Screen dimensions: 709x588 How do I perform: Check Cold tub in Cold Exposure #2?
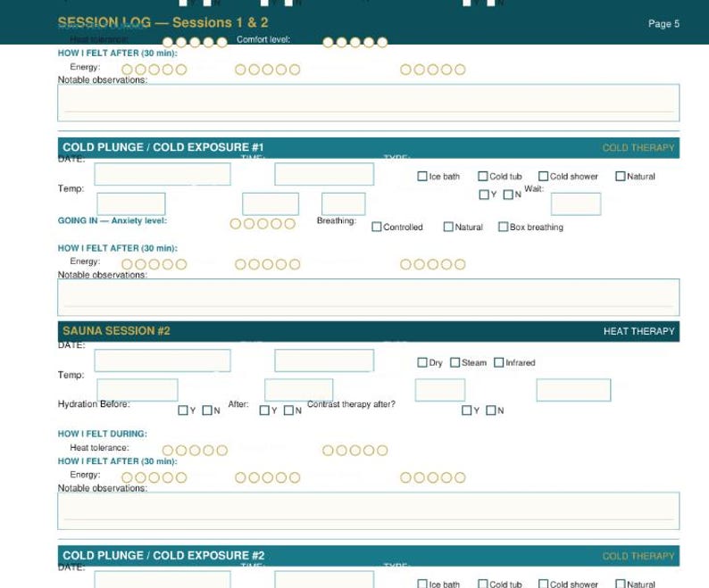tap(483, 584)
